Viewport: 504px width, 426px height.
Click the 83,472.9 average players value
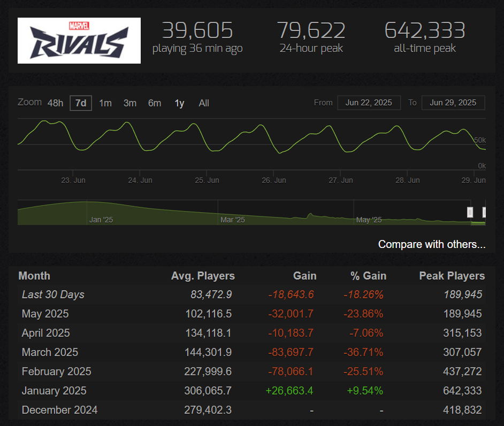(211, 295)
